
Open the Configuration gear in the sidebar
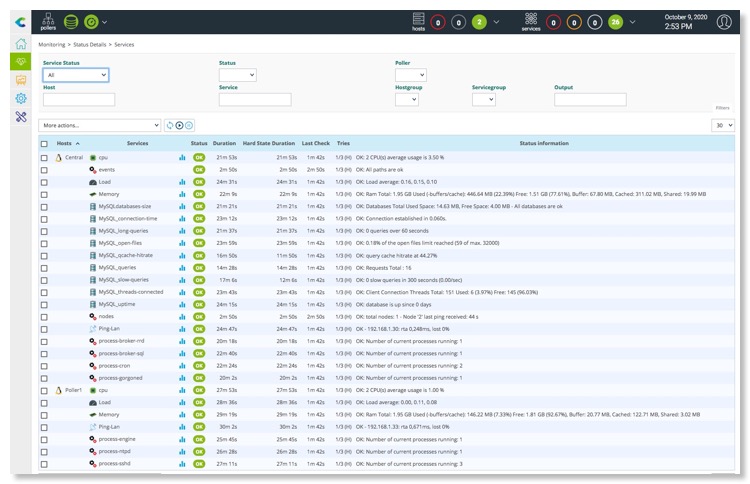pyautogui.click(x=20, y=98)
